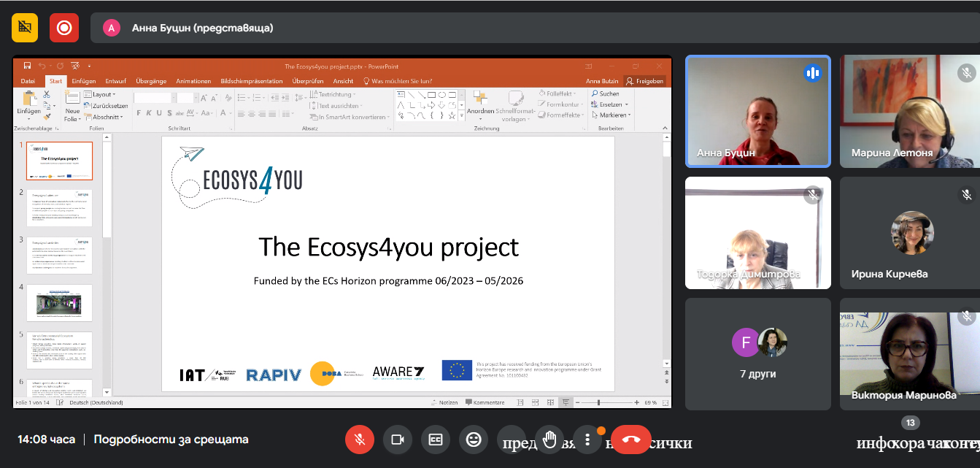The height and width of the screenshot is (468, 980).
Task: Open the three-dot more options menu
Action: pyautogui.click(x=587, y=440)
